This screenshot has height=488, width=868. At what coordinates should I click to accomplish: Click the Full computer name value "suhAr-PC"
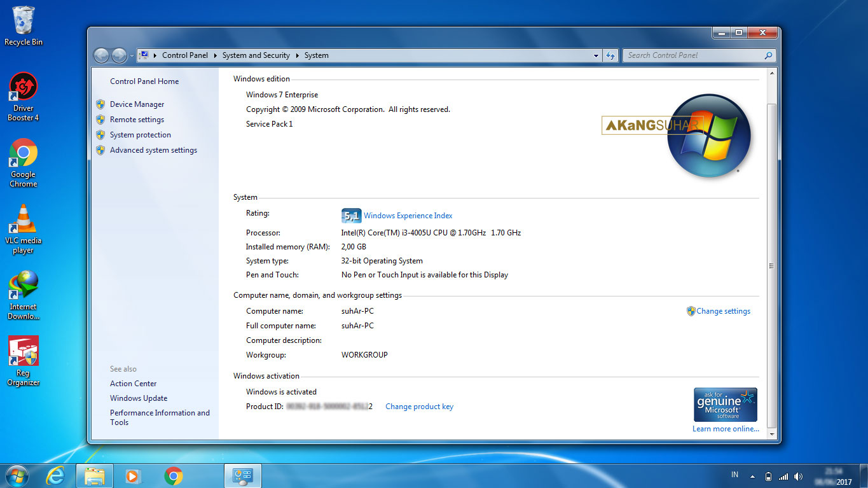tap(357, 326)
